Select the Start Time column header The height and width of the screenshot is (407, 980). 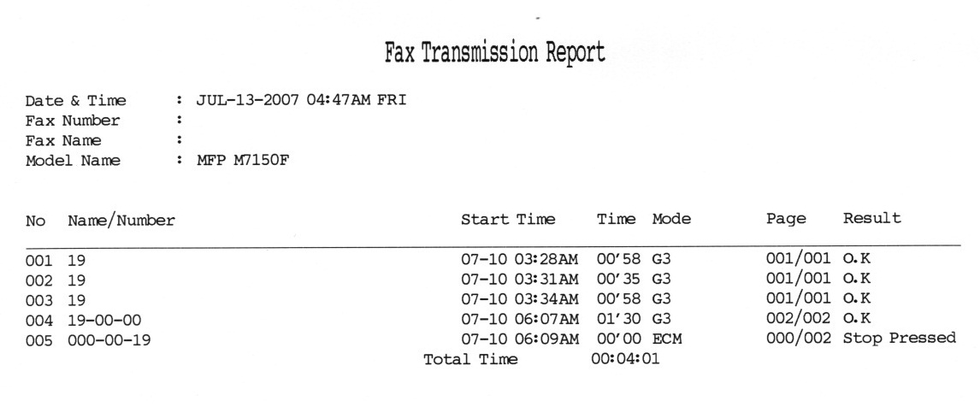507,220
